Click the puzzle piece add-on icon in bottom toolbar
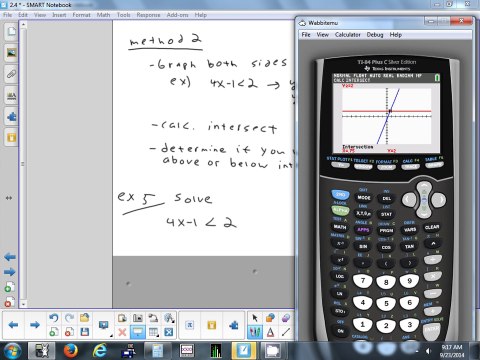480x360 pixels. point(234,325)
